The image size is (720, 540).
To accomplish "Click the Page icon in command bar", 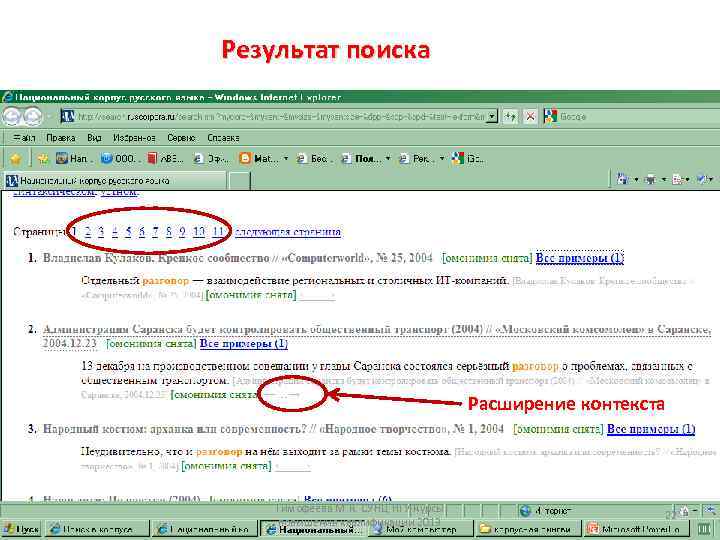I will click(677, 180).
